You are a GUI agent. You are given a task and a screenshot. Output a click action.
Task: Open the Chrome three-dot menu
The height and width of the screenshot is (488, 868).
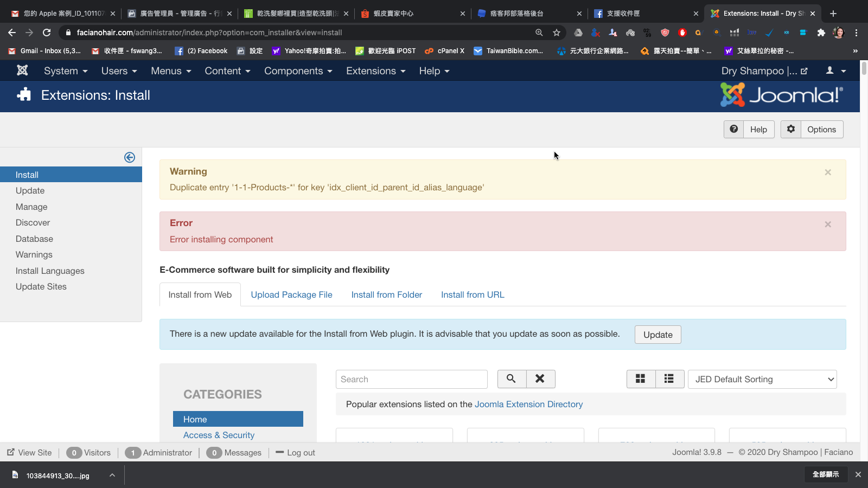click(856, 33)
